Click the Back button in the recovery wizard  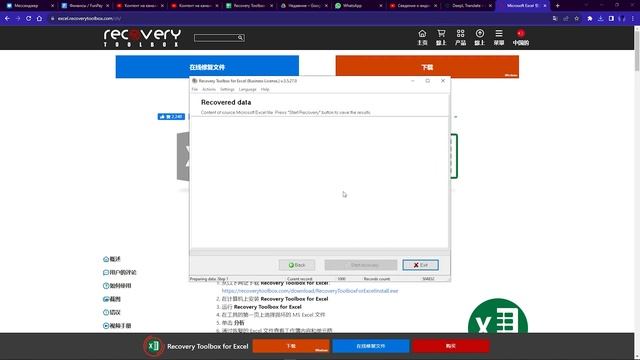click(297, 265)
